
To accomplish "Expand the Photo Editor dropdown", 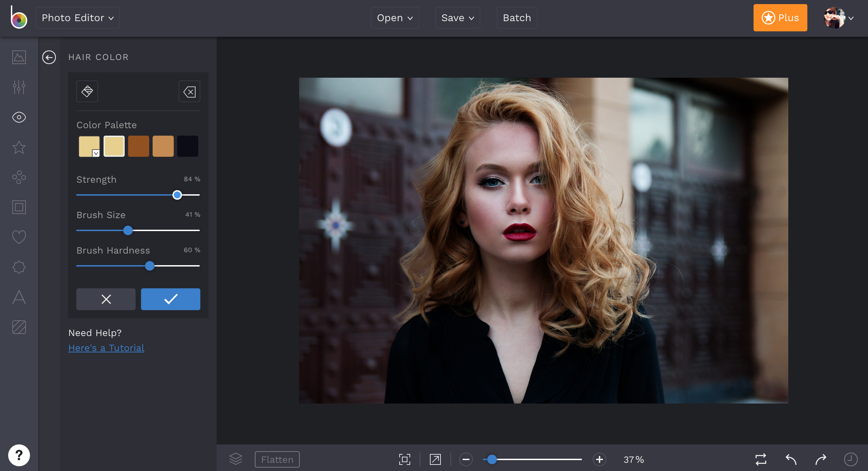I will pyautogui.click(x=78, y=18).
